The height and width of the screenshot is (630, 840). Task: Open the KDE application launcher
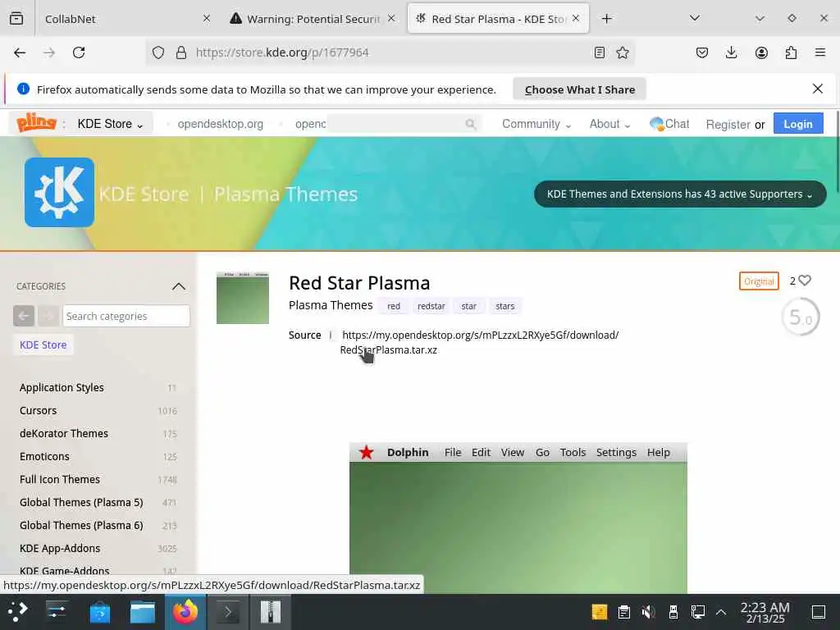point(18,612)
